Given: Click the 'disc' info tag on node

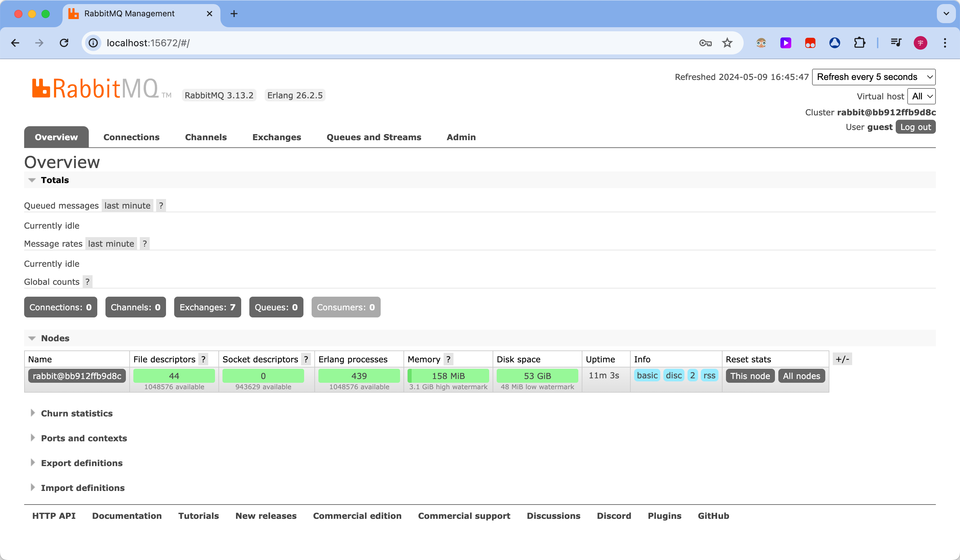Looking at the screenshot, I should pos(674,375).
